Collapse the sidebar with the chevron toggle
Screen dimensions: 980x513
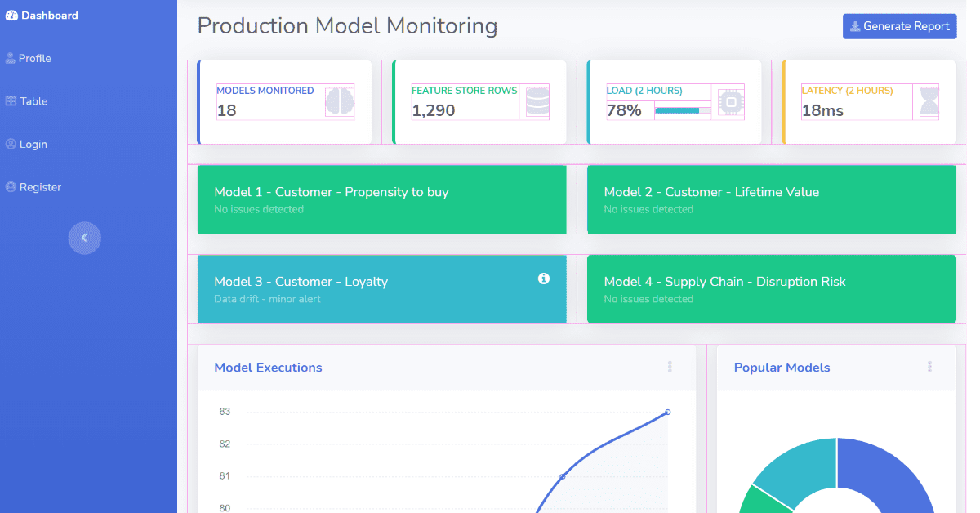coord(84,238)
